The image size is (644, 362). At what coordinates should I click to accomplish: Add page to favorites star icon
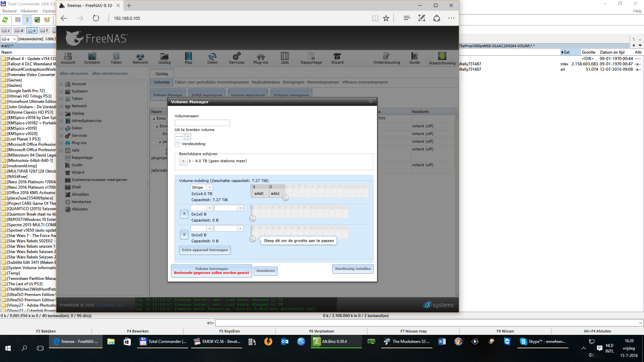[x=386, y=18]
